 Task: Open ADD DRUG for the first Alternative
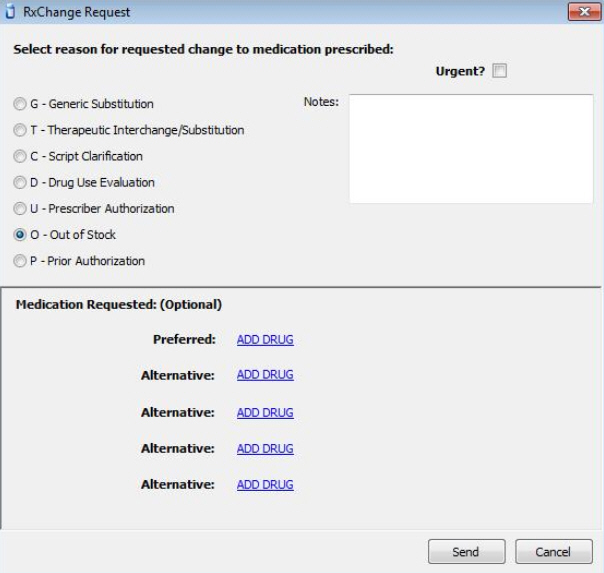pyautogui.click(x=265, y=375)
